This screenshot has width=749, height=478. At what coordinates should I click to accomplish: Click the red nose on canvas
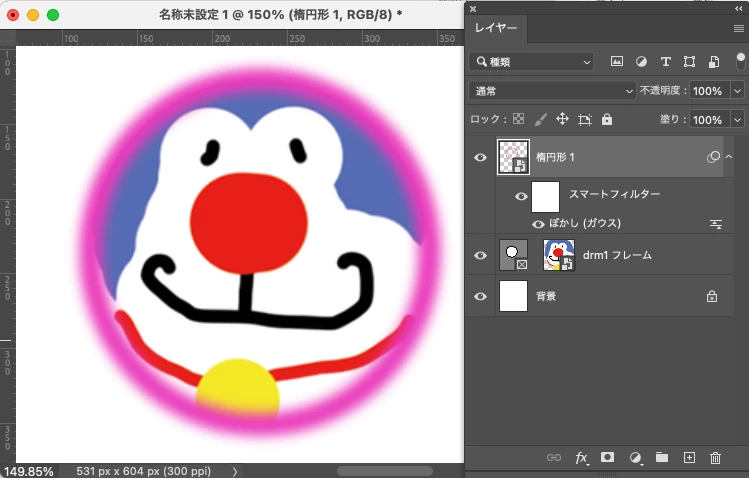pyautogui.click(x=248, y=223)
